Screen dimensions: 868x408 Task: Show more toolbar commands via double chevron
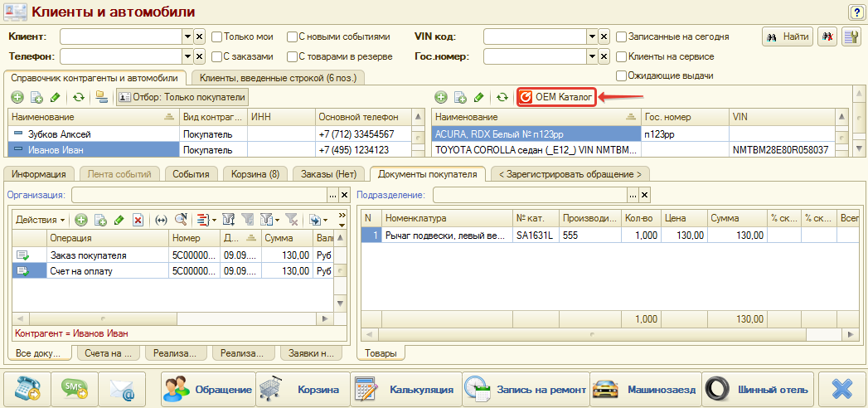point(342,216)
